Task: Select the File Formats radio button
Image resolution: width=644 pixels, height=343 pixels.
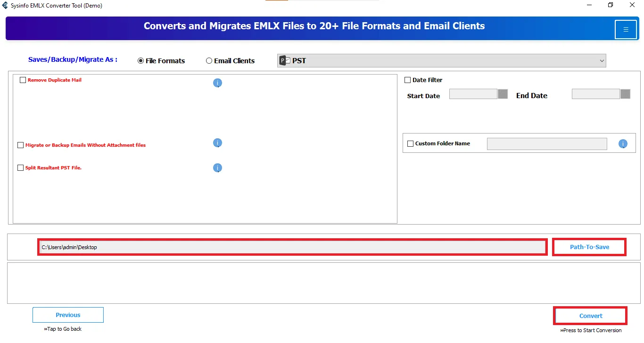Action: pyautogui.click(x=140, y=61)
